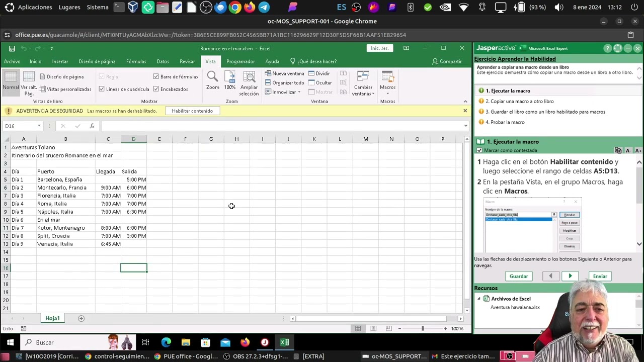Save the workbook with the floppy icon
The image size is (644, 362).
tap(12, 48)
